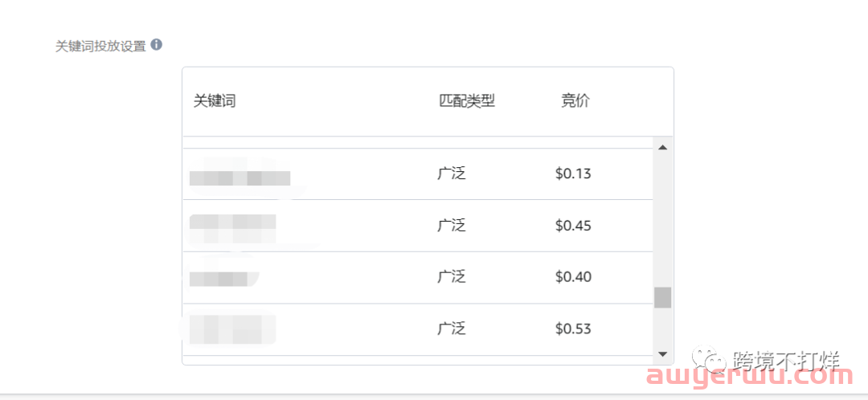Click the scrollbar up arrow

[662, 148]
